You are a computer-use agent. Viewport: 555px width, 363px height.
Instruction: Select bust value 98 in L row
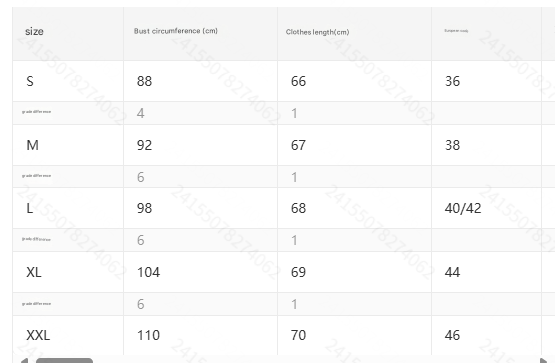144,208
